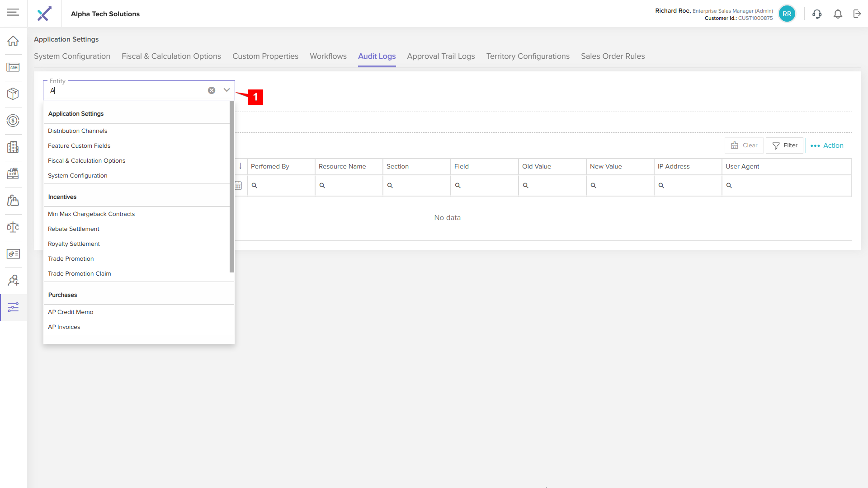Click the logout icon at top right
This screenshot has height=488, width=868.
pyautogui.click(x=857, y=14)
